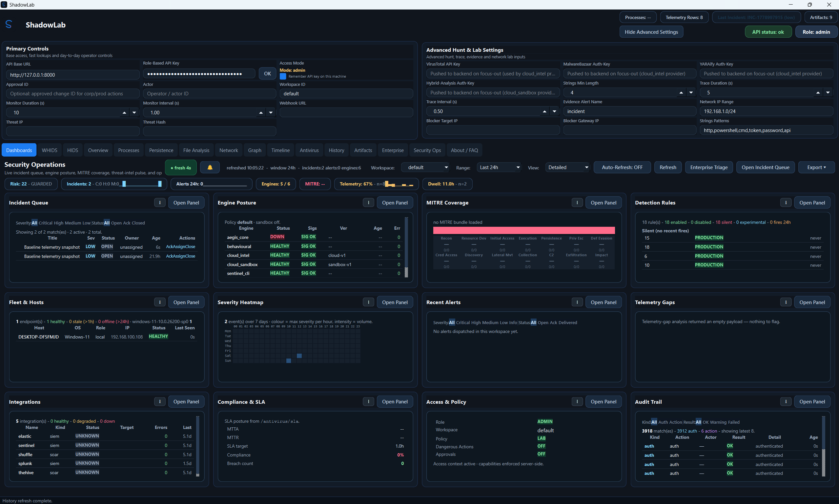Increase Trace Interval with up arrow
839x504 pixels.
point(544,111)
